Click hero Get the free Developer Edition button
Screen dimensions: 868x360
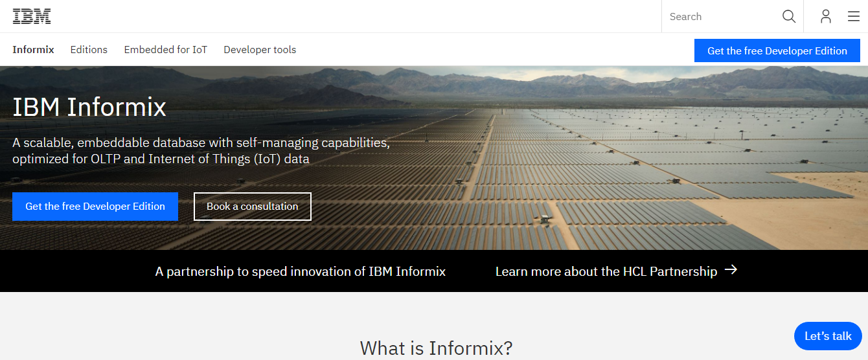[95, 207]
